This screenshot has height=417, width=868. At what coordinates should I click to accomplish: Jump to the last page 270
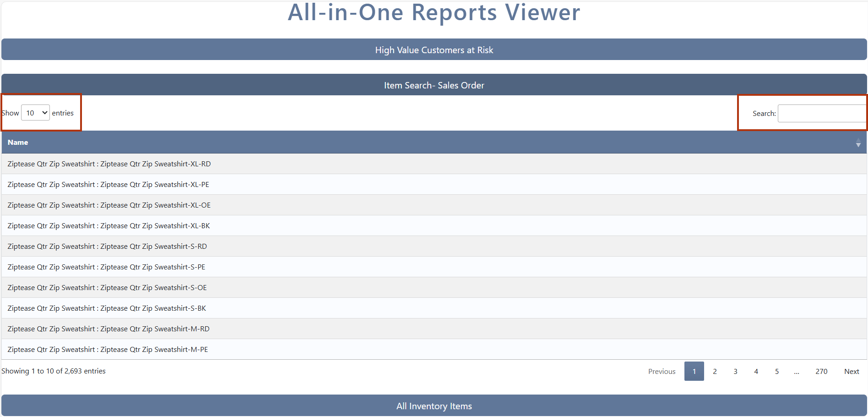[822, 371]
